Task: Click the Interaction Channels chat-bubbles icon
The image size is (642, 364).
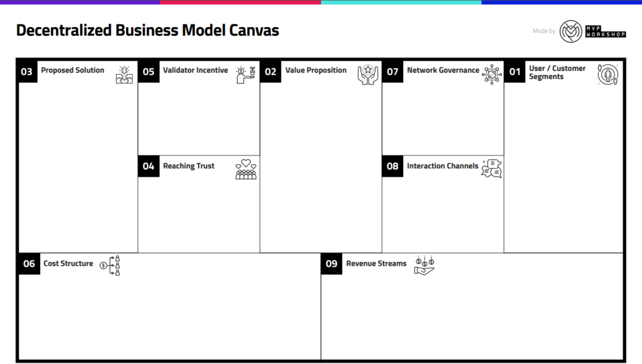Action: [x=492, y=169]
